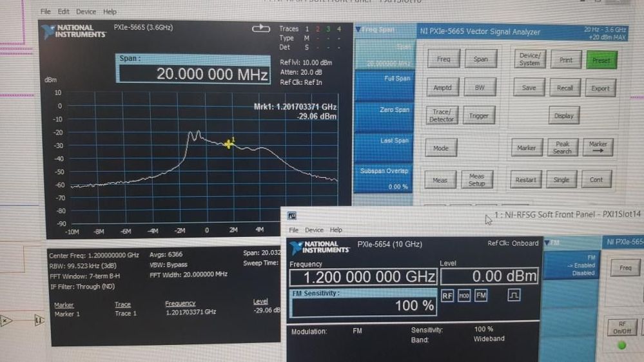
Task: Click the Freq button on analyzer keypad
Action: click(443, 59)
